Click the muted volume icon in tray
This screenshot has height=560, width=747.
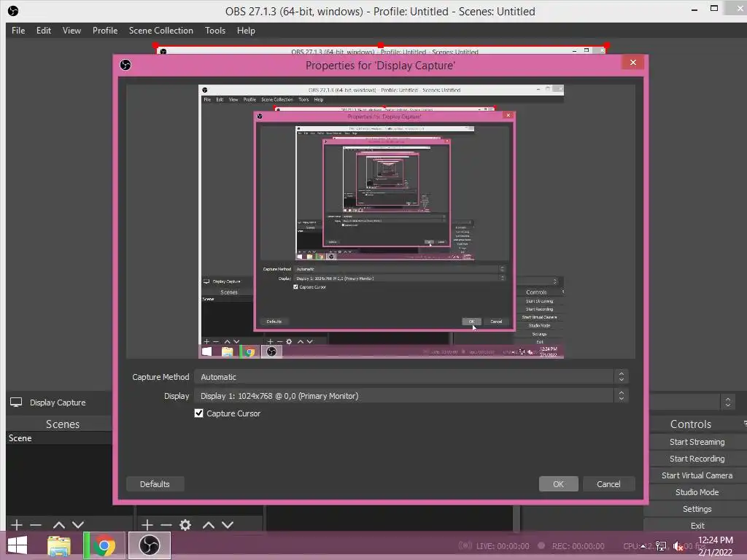678,546
